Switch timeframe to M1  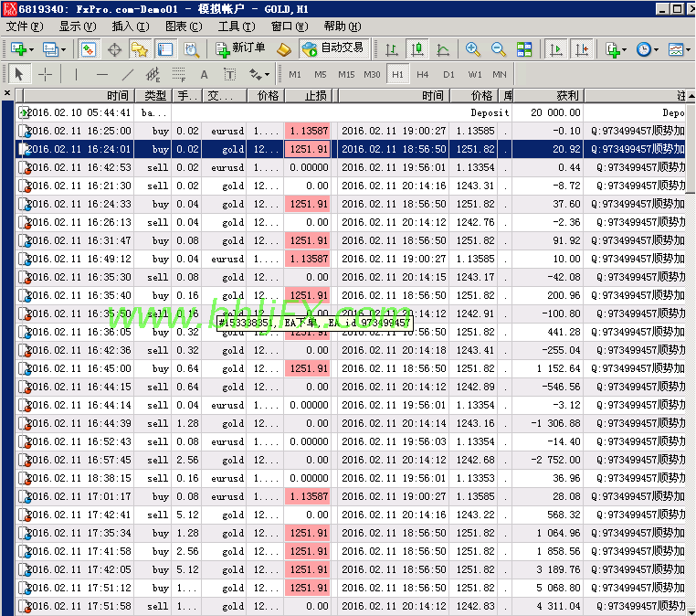pyautogui.click(x=295, y=75)
